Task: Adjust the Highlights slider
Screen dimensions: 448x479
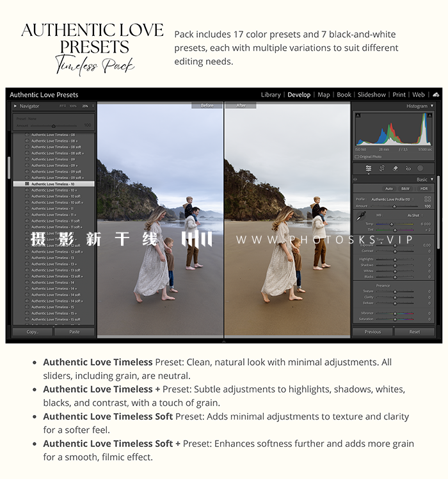Action: coord(395,259)
